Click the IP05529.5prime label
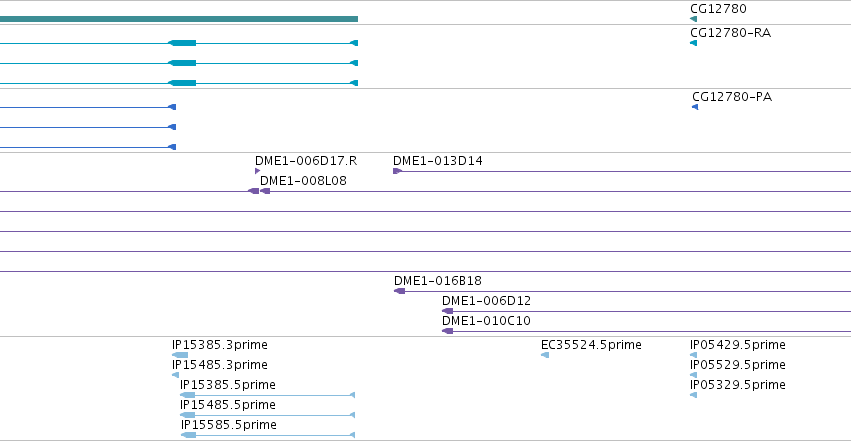This screenshot has width=851, height=441. pyautogui.click(x=738, y=365)
